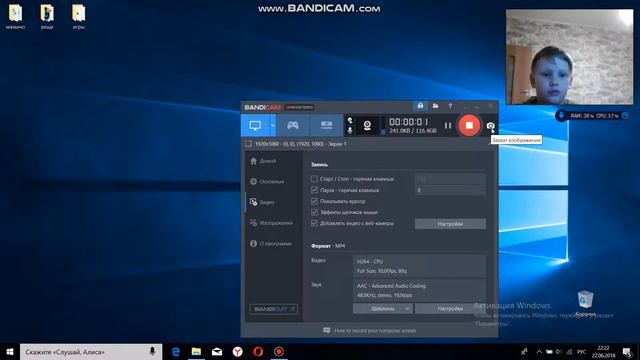Toggle Пауза hotkey checkbox
640x360 pixels.
[314, 190]
